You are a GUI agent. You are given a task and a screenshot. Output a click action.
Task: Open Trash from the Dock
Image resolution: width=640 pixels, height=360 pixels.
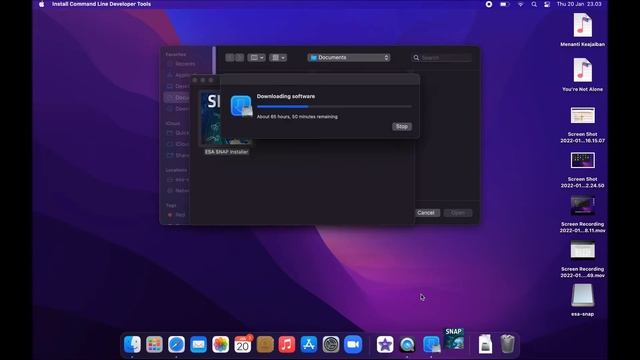[507, 344]
